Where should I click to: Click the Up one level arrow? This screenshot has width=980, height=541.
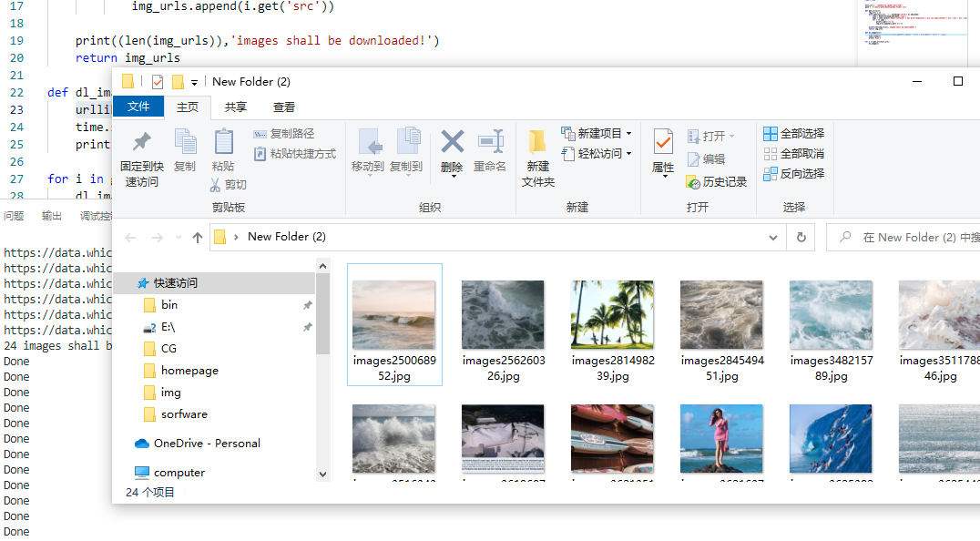pyautogui.click(x=198, y=238)
